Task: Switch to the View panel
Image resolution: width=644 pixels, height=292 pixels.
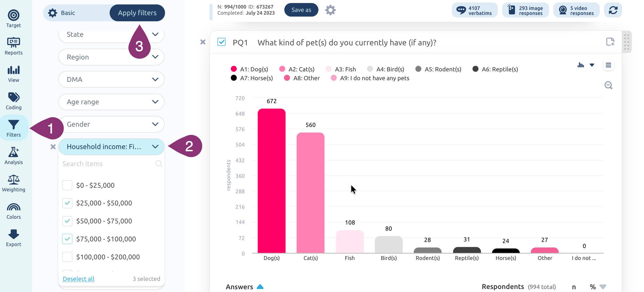Action: point(14,74)
